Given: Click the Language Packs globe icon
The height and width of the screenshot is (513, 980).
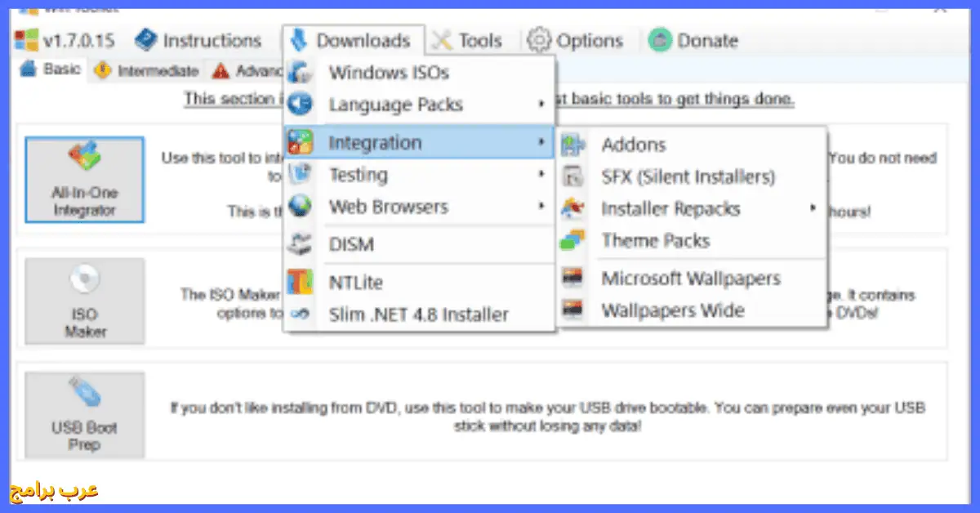Looking at the screenshot, I should (x=301, y=105).
